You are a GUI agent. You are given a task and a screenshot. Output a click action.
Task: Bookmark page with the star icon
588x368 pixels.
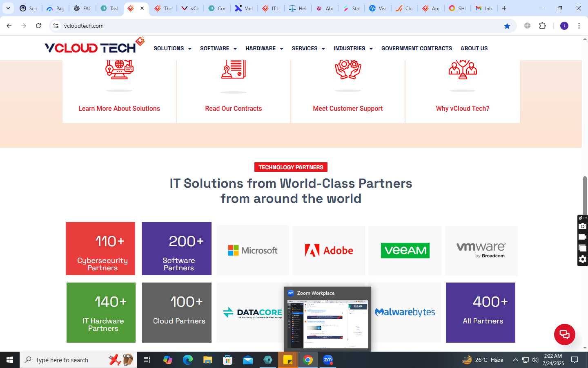click(507, 26)
